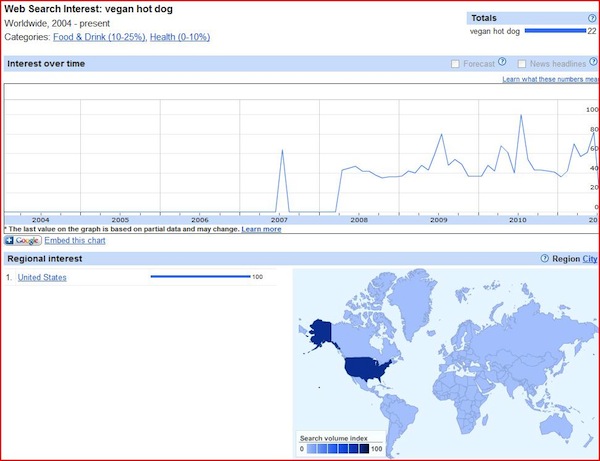Image resolution: width=600 pixels, height=461 pixels.
Task: Click the United States region link
Action: (42, 277)
